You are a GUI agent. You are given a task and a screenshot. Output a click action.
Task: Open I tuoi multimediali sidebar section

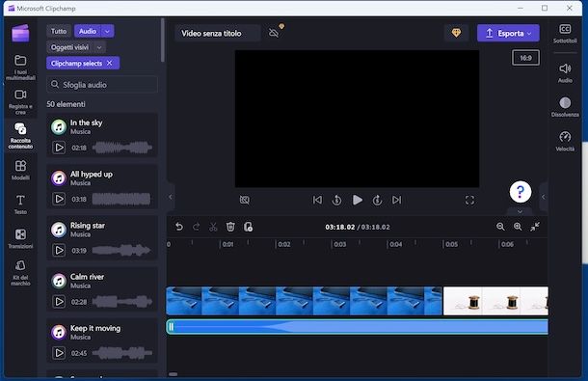tap(20, 67)
